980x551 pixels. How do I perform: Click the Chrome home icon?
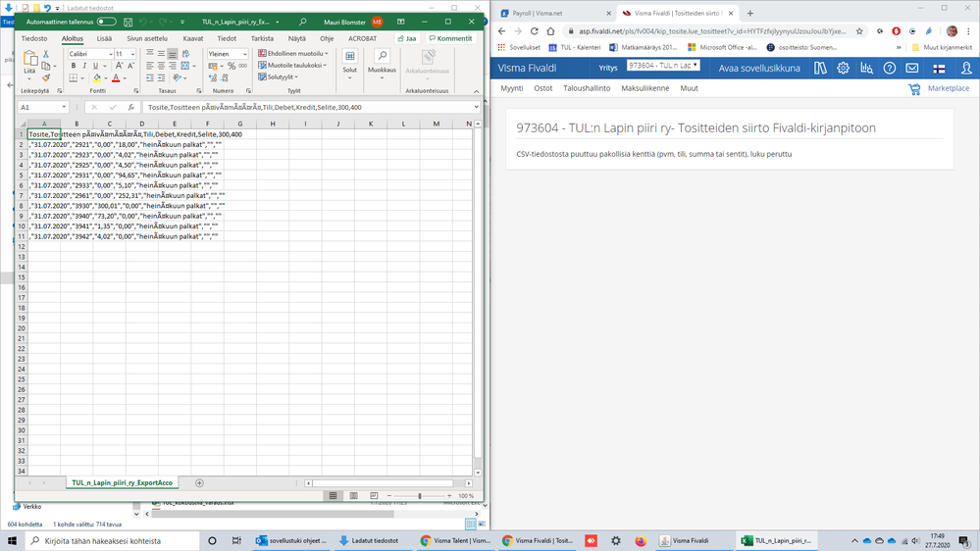pos(550,31)
